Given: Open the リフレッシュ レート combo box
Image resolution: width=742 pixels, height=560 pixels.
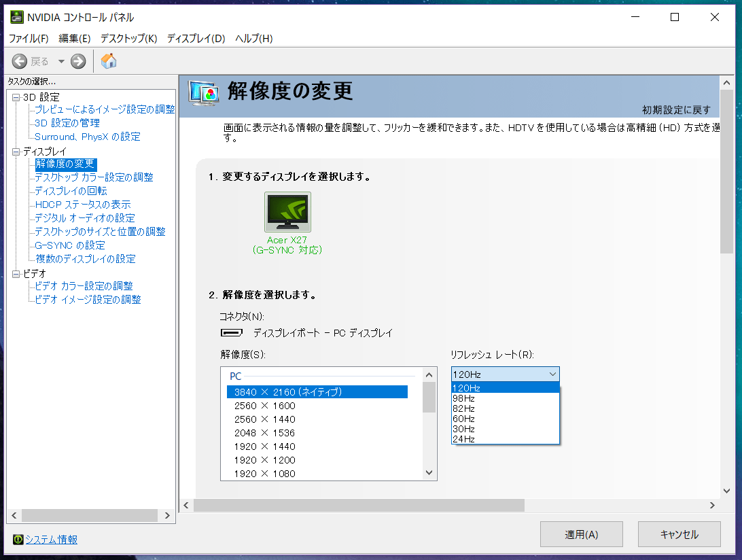Looking at the screenshot, I should [x=505, y=374].
